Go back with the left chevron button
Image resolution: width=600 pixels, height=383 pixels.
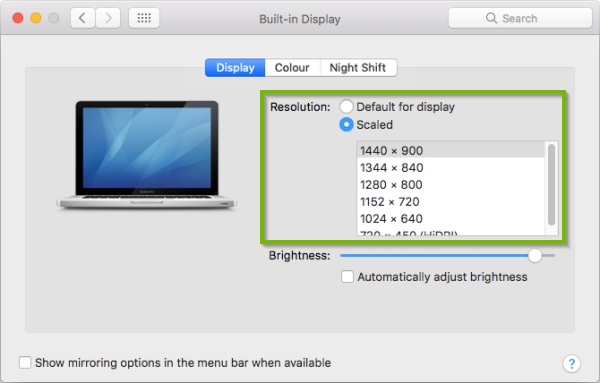(83, 18)
